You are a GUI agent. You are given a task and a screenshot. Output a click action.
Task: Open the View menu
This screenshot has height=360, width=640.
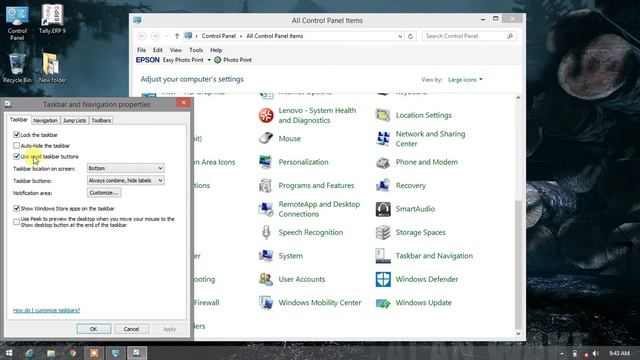coord(176,50)
